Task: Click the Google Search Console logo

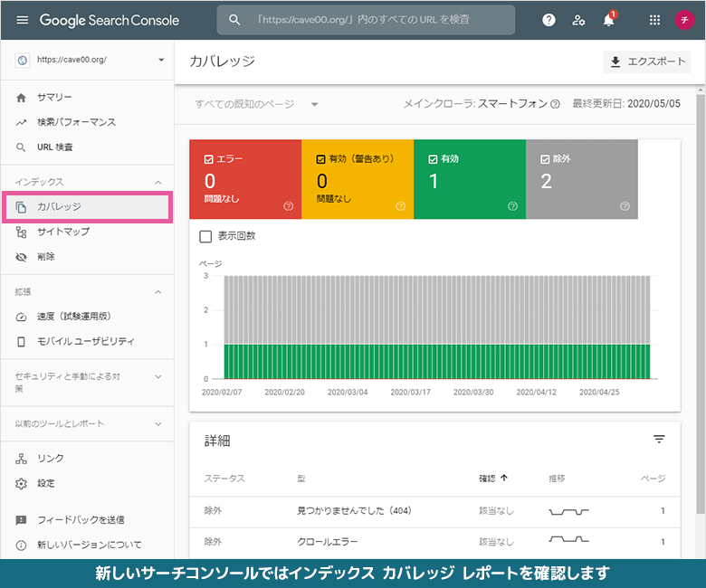Action: coord(110,20)
